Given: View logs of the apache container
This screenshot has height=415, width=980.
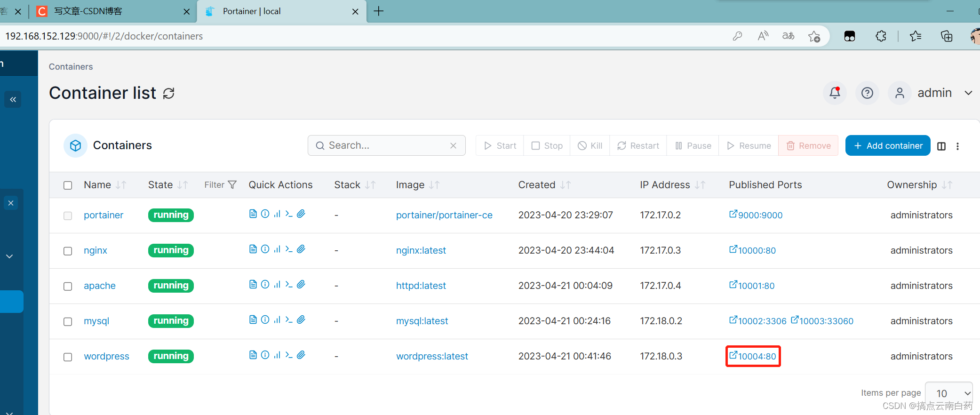Looking at the screenshot, I should pyautogui.click(x=253, y=285).
